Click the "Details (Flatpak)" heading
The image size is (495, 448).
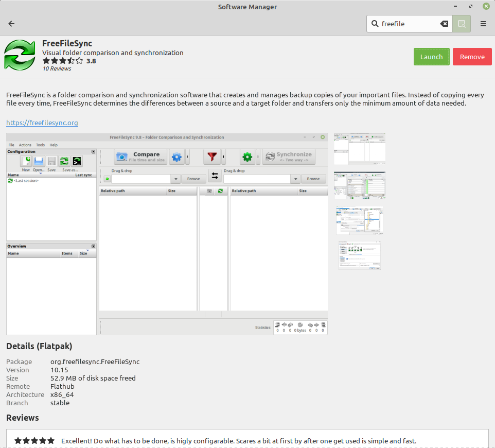(39, 346)
